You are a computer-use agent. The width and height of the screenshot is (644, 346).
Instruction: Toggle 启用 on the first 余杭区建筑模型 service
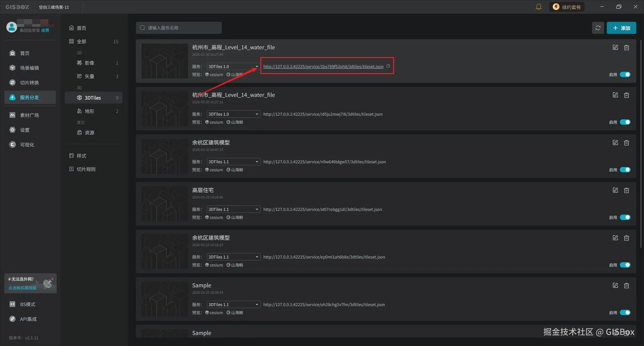pos(625,170)
